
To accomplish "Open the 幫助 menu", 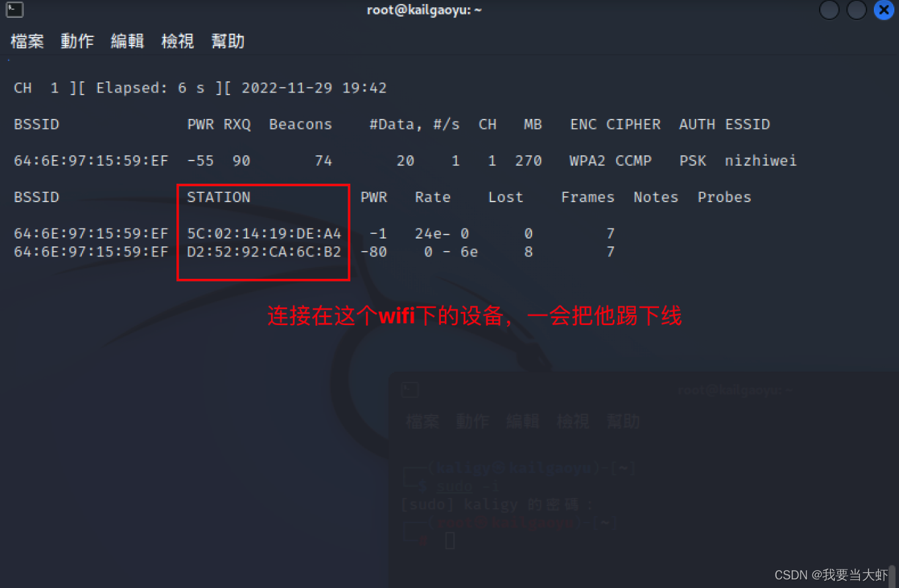I will (228, 42).
